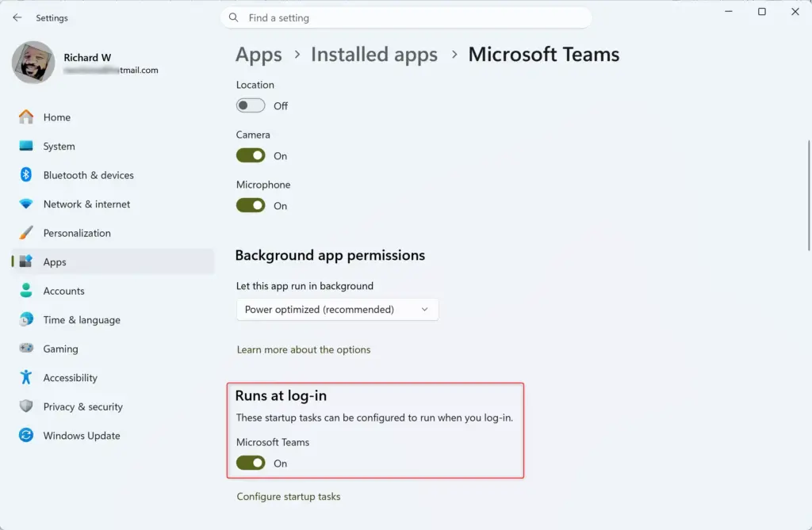Image resolution: width=812 pixels, height=530 pixels.
Task: Click the Richard W account name
Action: point(87,58)
